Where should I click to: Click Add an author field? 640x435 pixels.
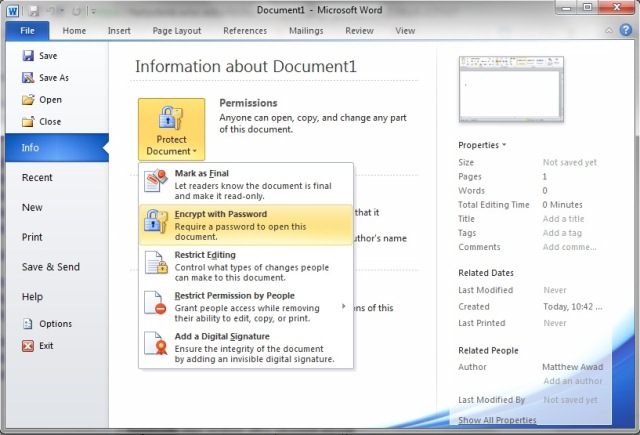click(x=573, y=381)
